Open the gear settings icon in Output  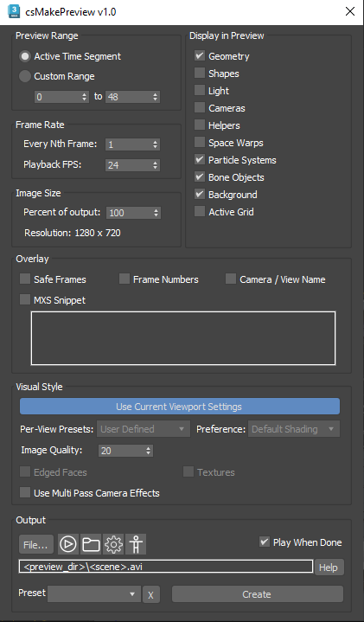click(113, 544)
